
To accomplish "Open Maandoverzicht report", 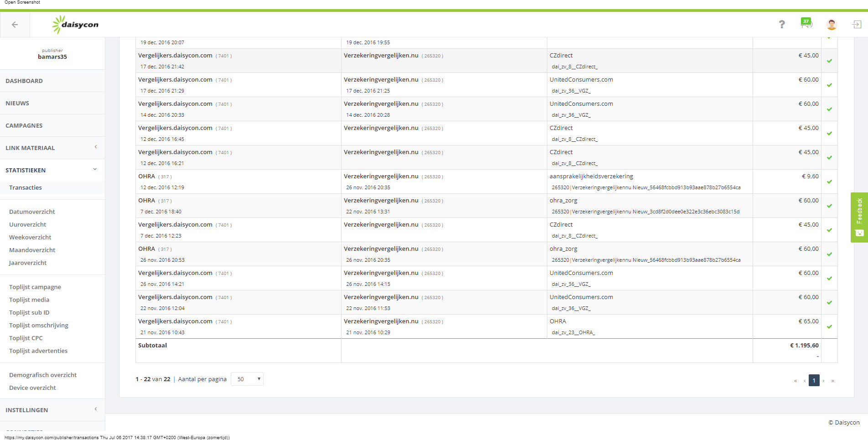I will tap(32, 250).
